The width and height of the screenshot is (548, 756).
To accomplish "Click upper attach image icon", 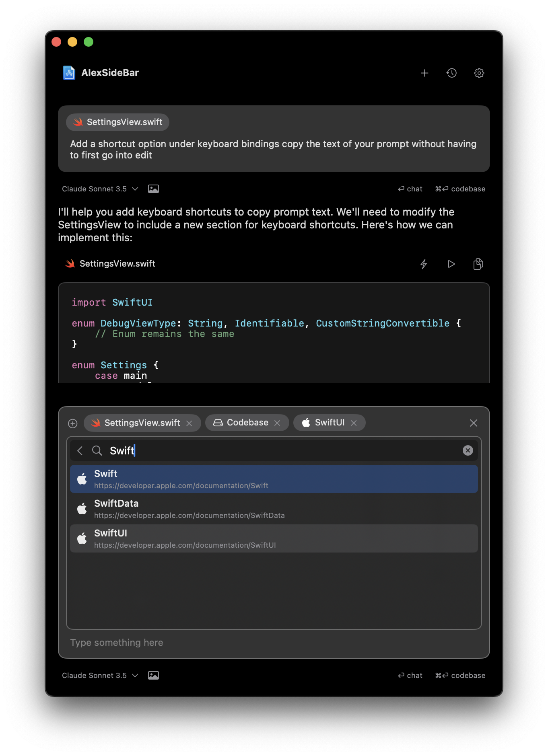I will tap(153, 189).
